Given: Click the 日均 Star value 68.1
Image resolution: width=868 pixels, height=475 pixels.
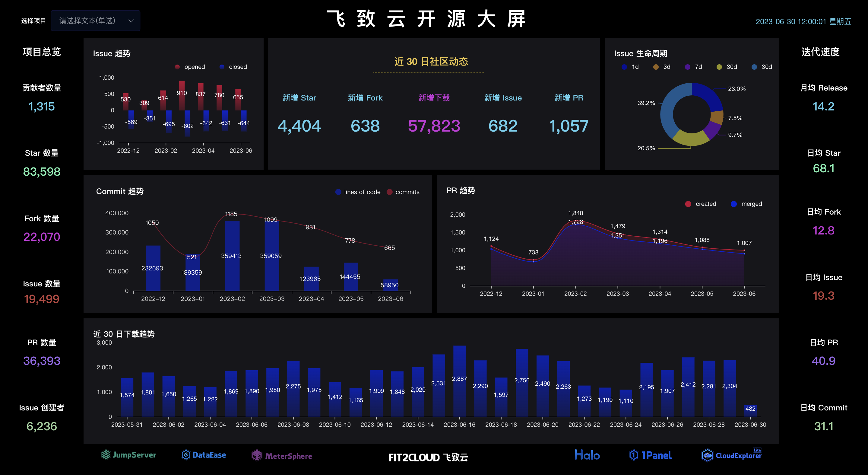Looking at the screenshot, I should 824,168.
